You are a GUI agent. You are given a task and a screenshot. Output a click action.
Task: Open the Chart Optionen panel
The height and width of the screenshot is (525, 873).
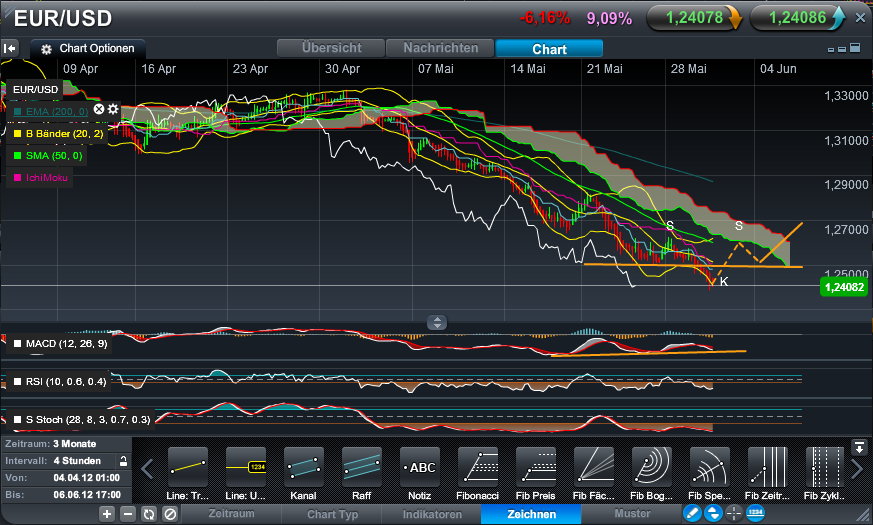point(88,48)
